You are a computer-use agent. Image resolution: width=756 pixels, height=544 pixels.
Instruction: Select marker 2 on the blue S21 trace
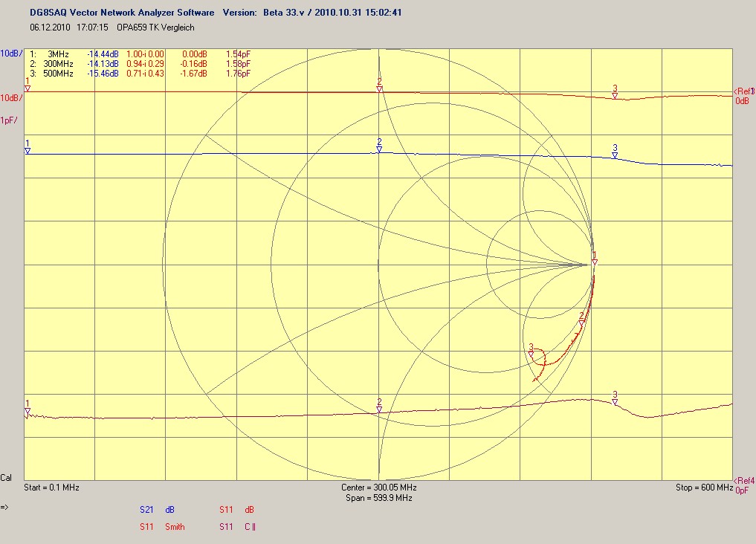coord(379,150)
